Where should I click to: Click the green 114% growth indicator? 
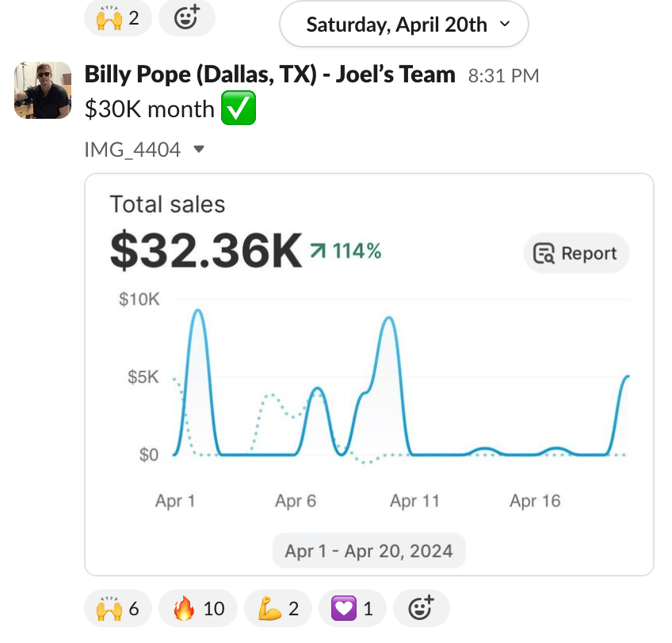point(347,252)
